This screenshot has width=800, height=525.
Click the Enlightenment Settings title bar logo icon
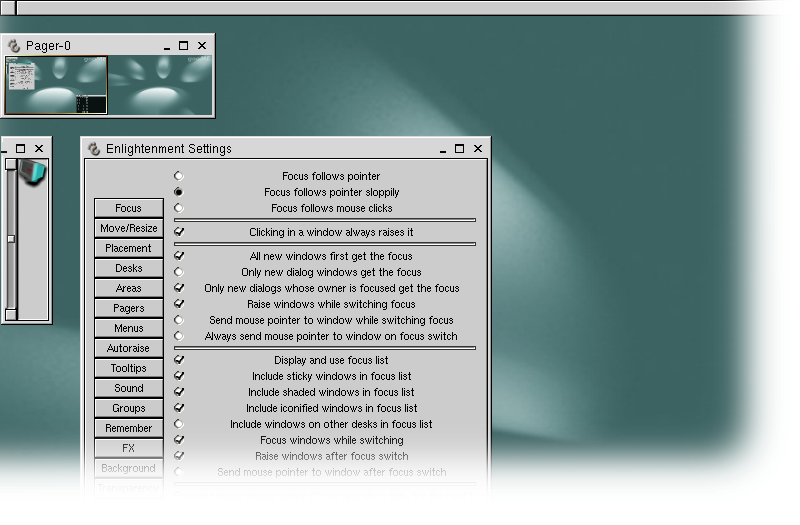(94, 148)
